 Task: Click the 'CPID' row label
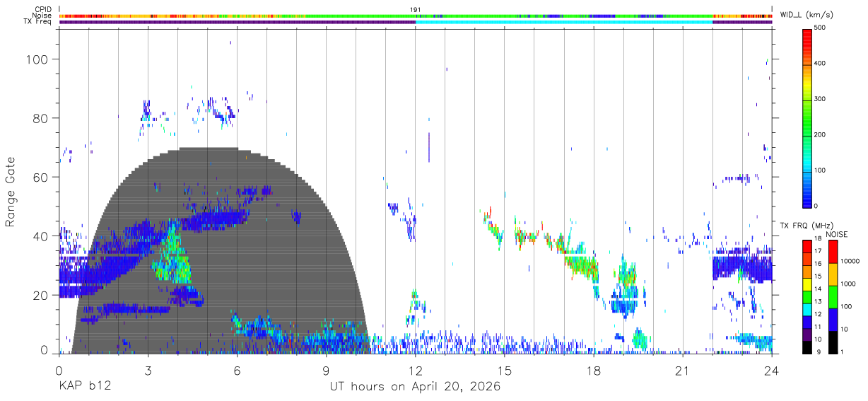pyautogui.click(x=43, y=9)
